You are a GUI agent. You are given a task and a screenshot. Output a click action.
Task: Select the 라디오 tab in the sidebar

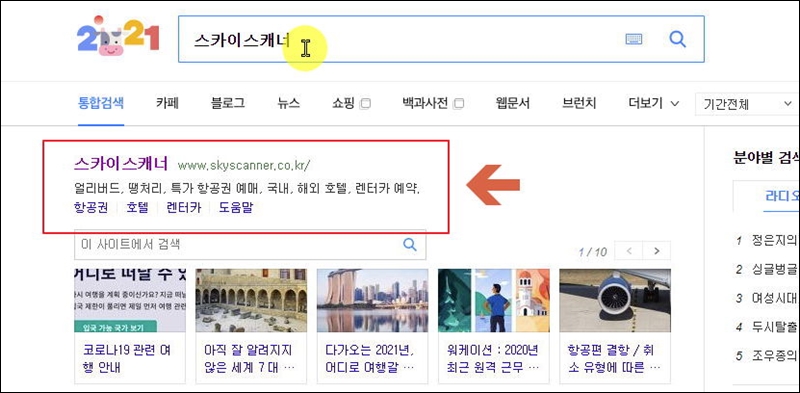click(782, 196)
